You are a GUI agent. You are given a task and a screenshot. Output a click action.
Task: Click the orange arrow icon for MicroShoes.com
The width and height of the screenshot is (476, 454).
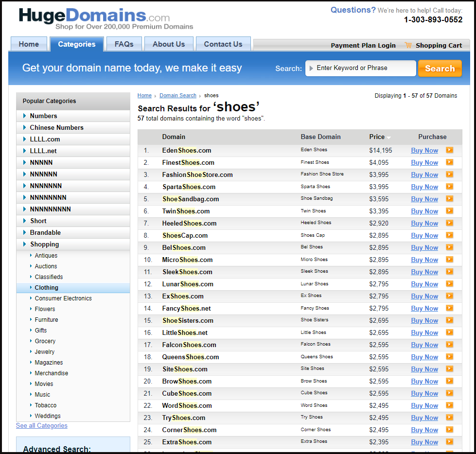[450, 259]
